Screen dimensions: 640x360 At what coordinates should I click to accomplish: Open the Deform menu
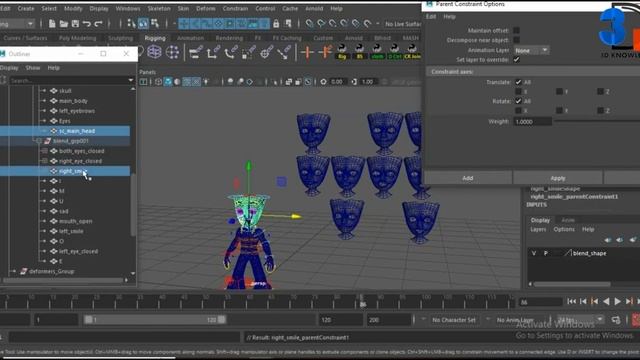(x=206, y=8)
